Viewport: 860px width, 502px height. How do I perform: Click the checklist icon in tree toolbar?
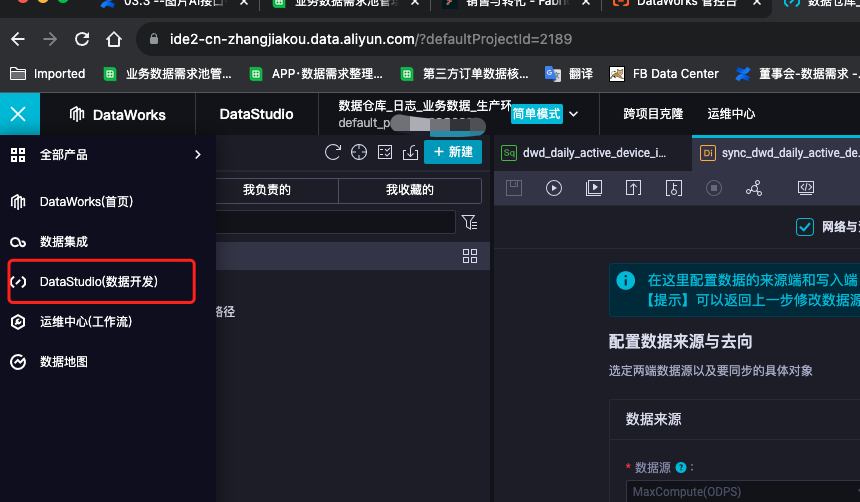tap(385, 152)
